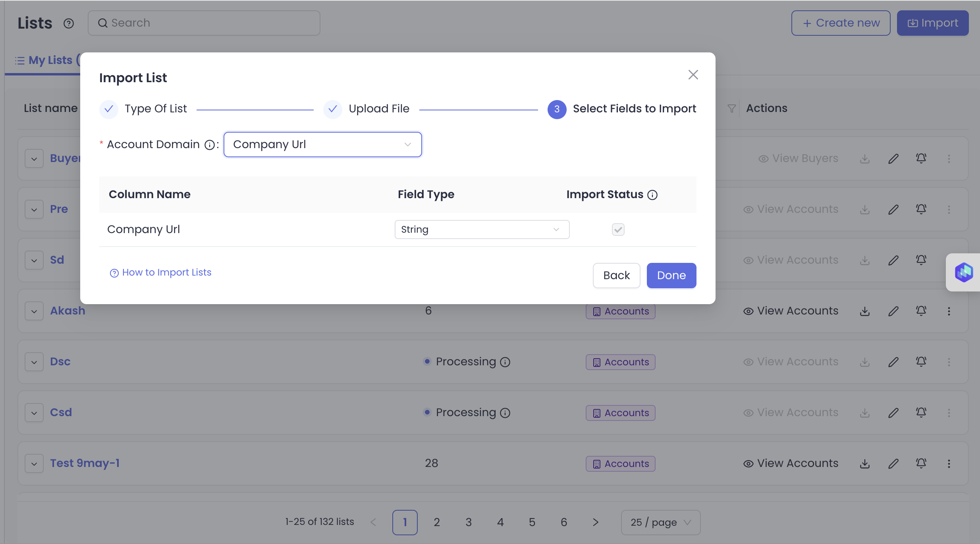Open three-dot menu for Akash list
This screenshot has width=980, height=544.
[949, 311]
